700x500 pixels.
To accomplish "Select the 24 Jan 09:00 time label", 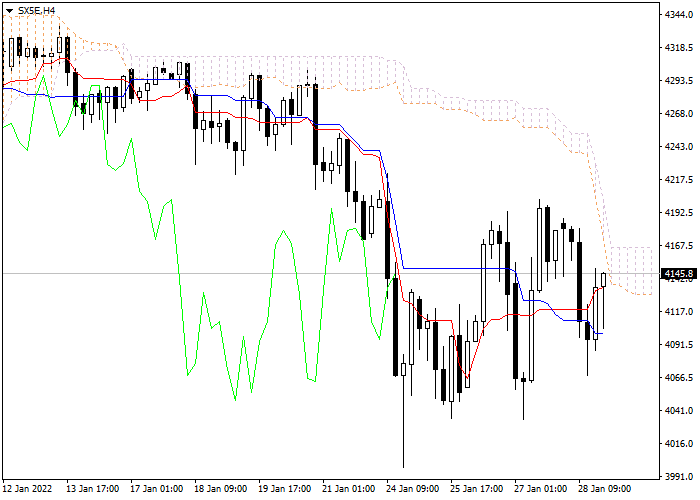I will [x=413, y=489].
